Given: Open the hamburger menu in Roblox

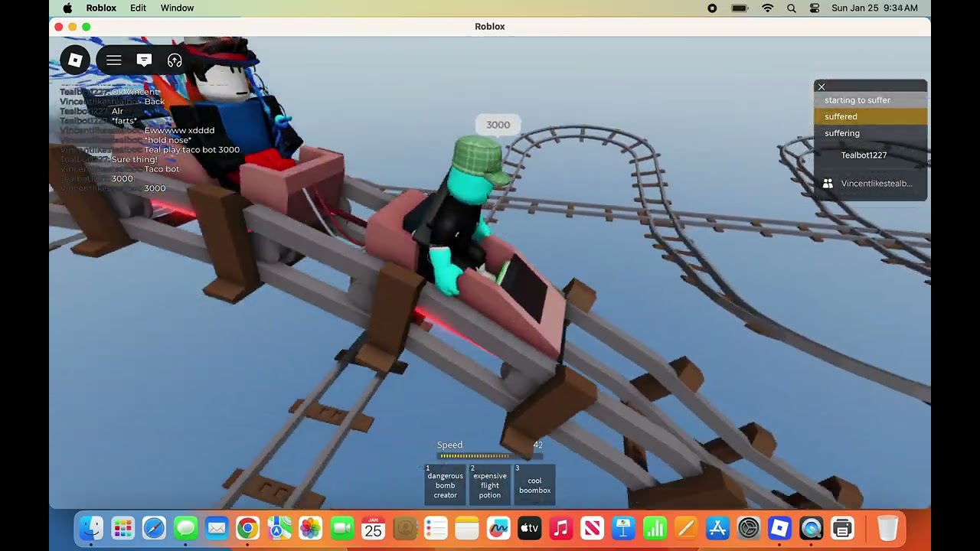Looking at the screenshot, I should tap(113, 60).
